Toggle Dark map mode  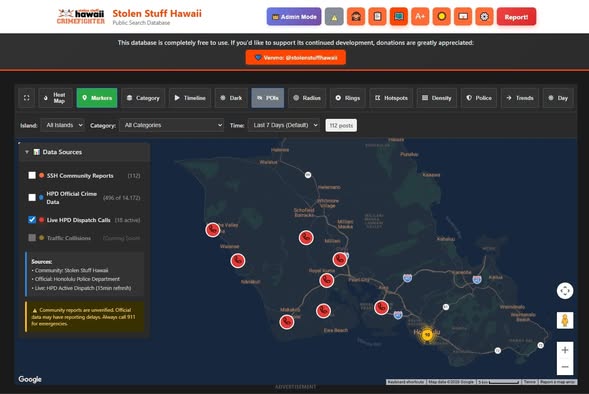click(x=231, y=98)
